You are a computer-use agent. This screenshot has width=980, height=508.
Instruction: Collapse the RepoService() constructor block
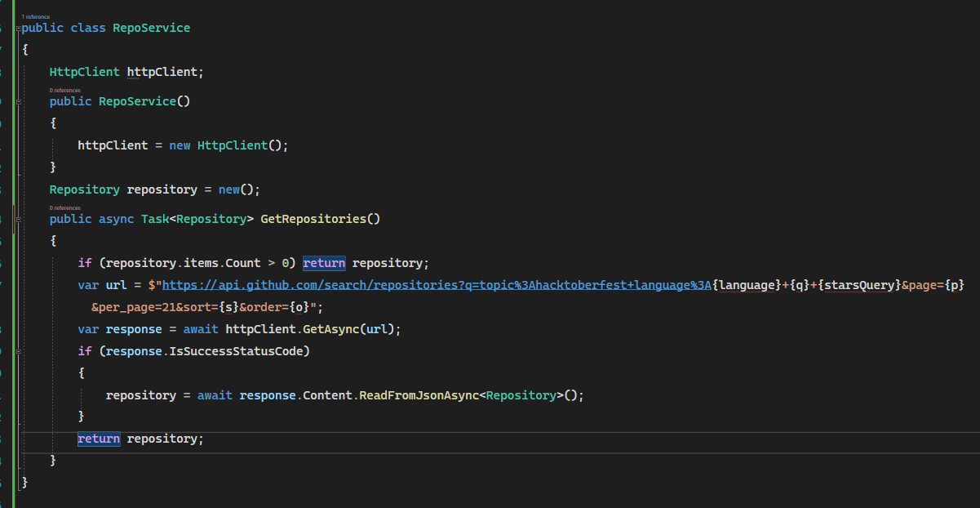[18, 102]
